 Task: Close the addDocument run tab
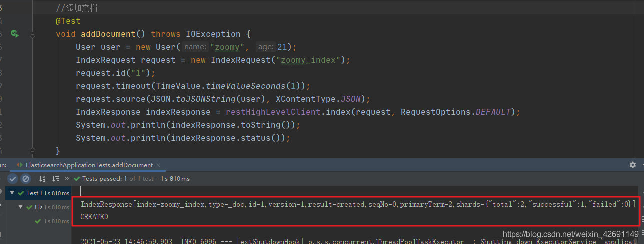(159, 165)
